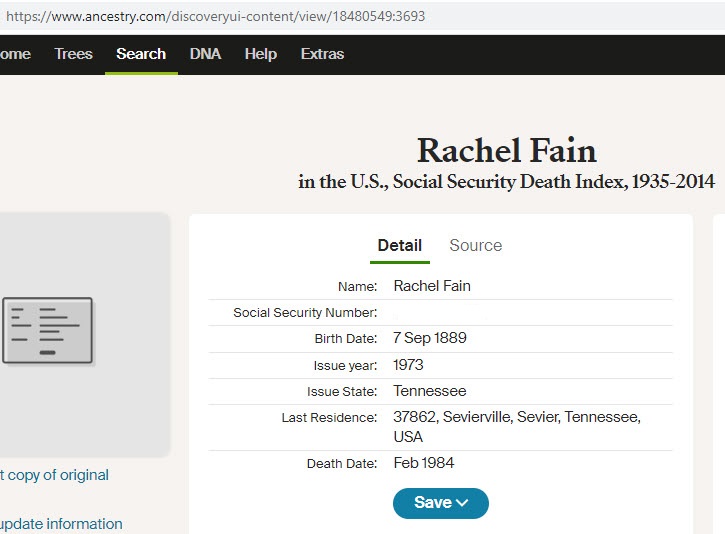Click the Last Residence Sevierville value
The width and height of the screenshot is (725, 534).
(x=516, y=417)
